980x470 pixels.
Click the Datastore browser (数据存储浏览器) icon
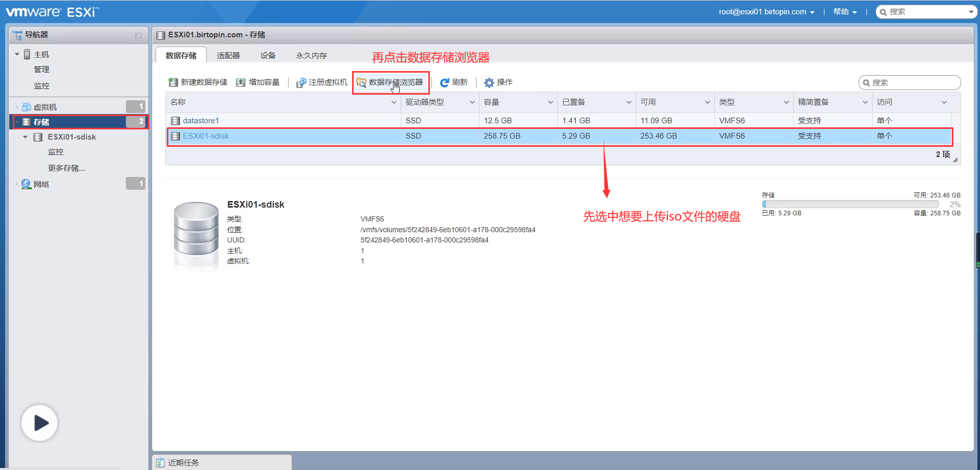[361, 82]
